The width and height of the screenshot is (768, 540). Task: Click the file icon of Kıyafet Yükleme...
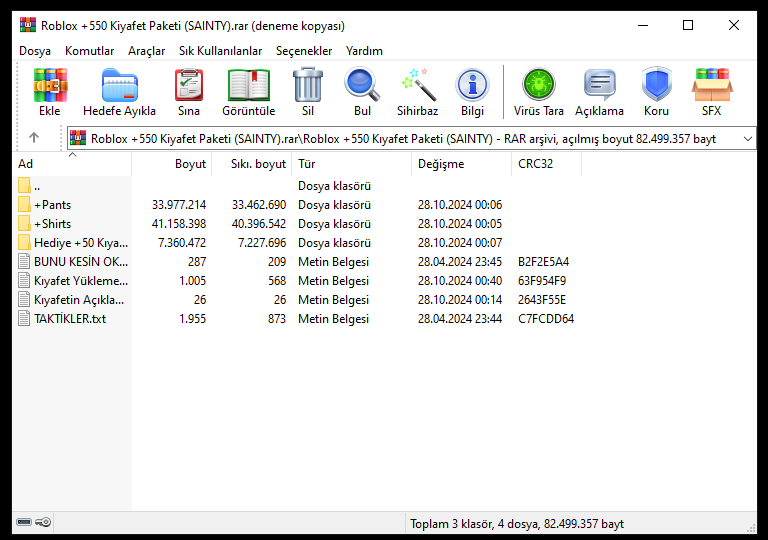click(x=24, y=281)
